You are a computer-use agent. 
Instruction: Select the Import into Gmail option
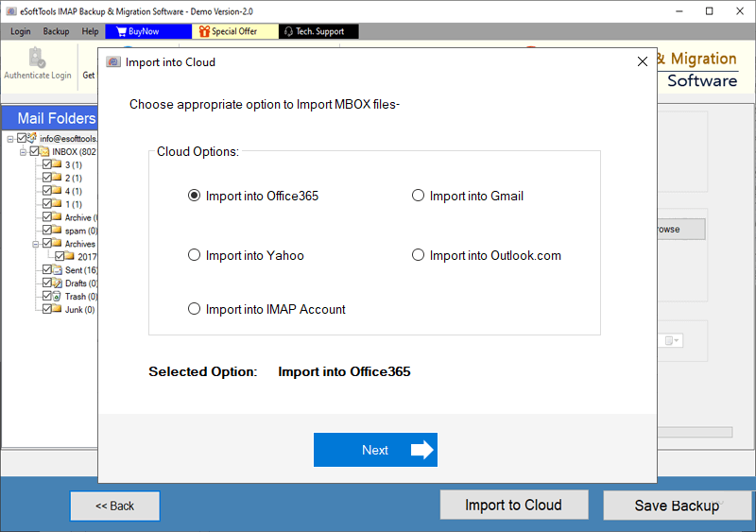(x=418, y=197)
